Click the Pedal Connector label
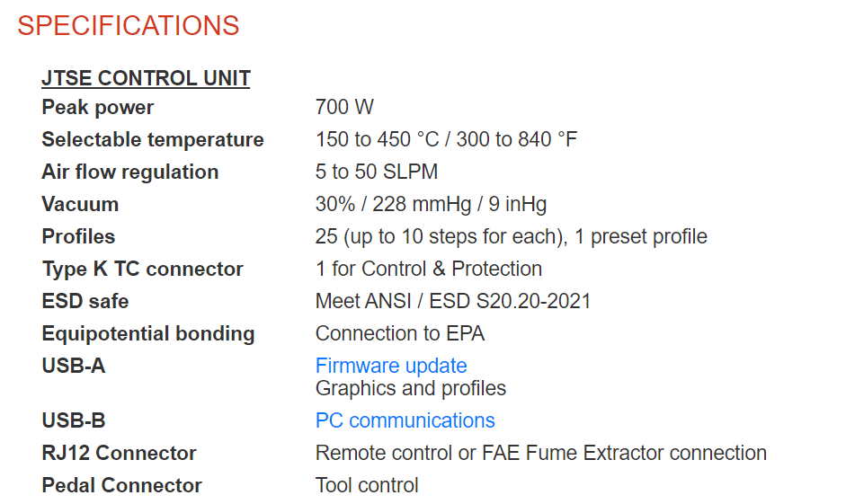Image resolution: width=855 pixels, height=504 pixels. pyautogui.click(x=122, y=485)
